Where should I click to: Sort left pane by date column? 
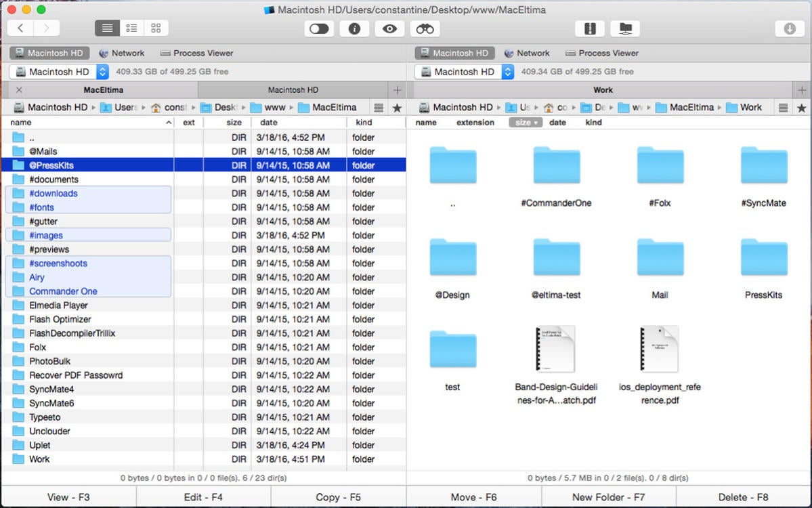[x=299, y=123]
